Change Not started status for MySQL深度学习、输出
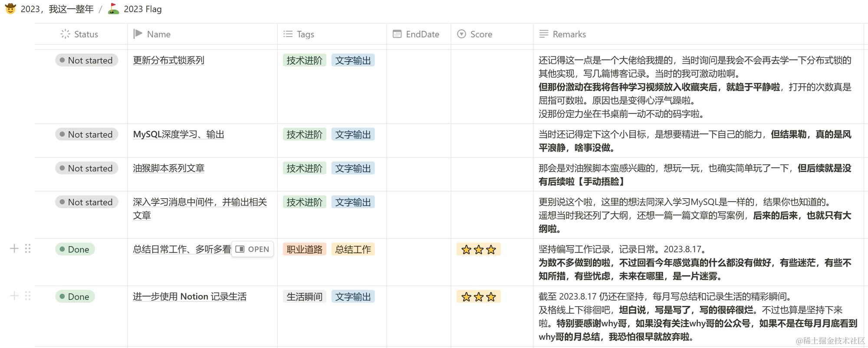 86,134
